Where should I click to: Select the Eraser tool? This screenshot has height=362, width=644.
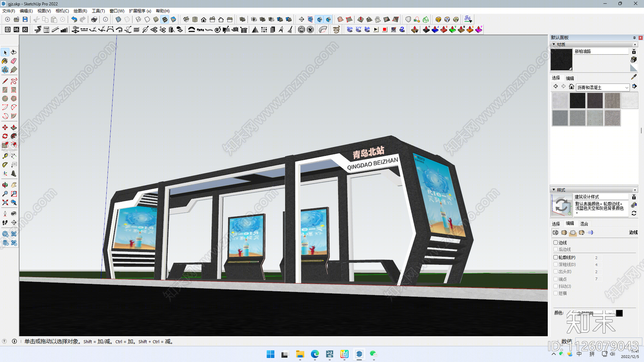[x=14, y=61]
